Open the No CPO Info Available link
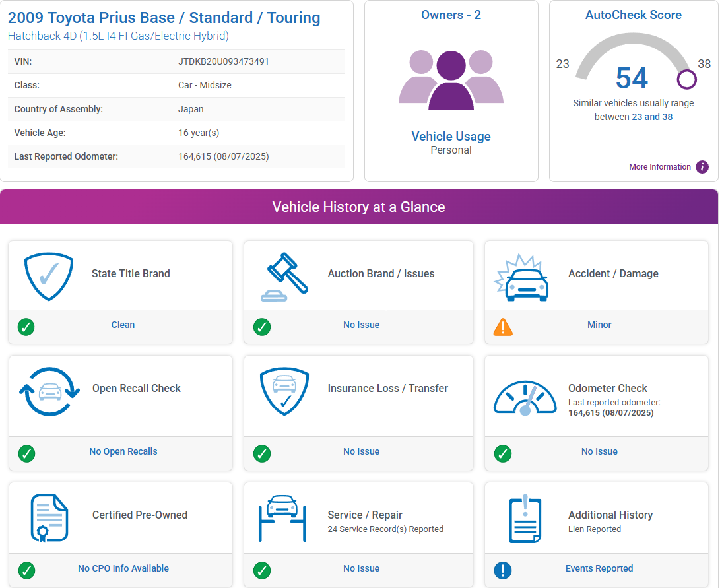The image size is (722, 588). pos(123,568)
